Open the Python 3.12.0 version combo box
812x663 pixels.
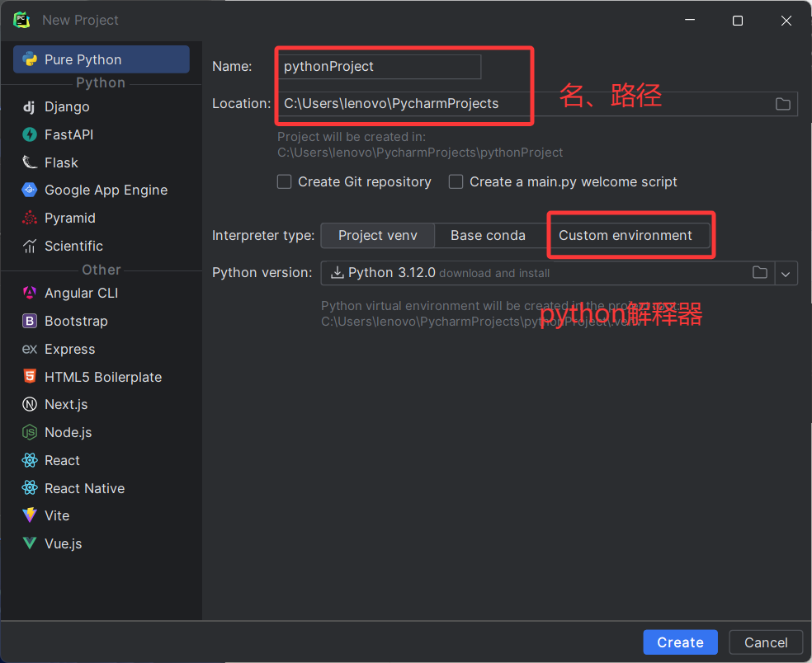coord(559,273)
